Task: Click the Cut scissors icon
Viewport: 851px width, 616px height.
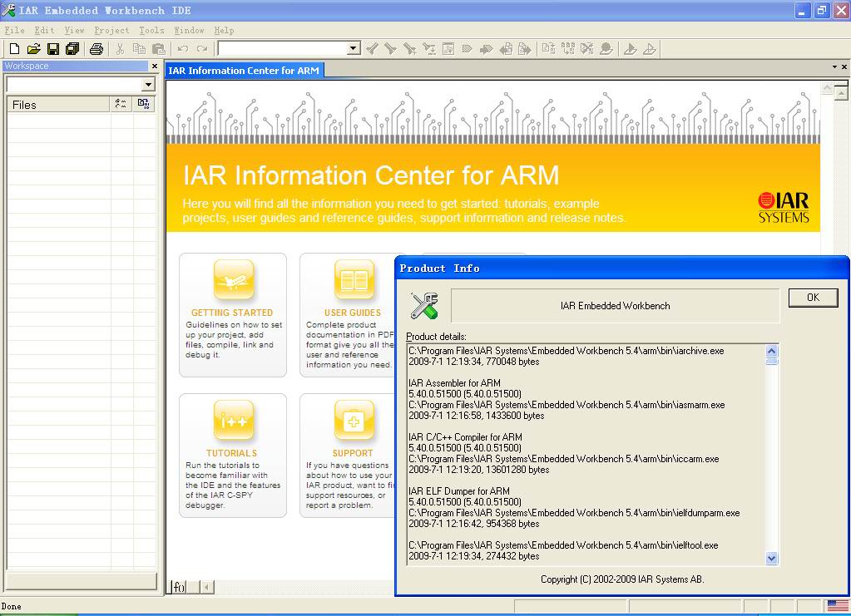Action: pyautogui.click(x=120, y=49)
